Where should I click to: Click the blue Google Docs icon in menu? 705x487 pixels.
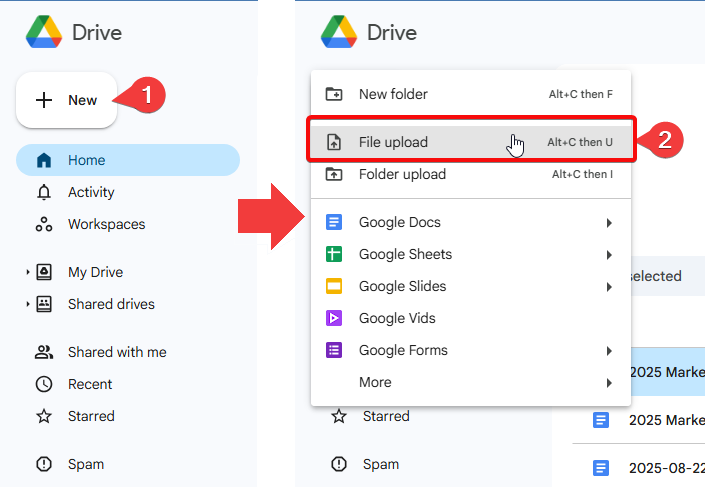(x=334, y=222)
